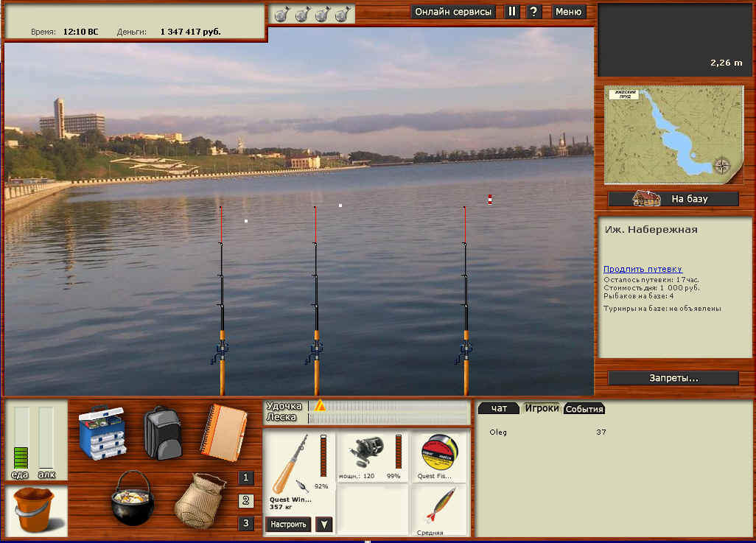Viewport: 756px width, 543px height.
Task: Click the first medal icon at top
Action: [281, 15]
